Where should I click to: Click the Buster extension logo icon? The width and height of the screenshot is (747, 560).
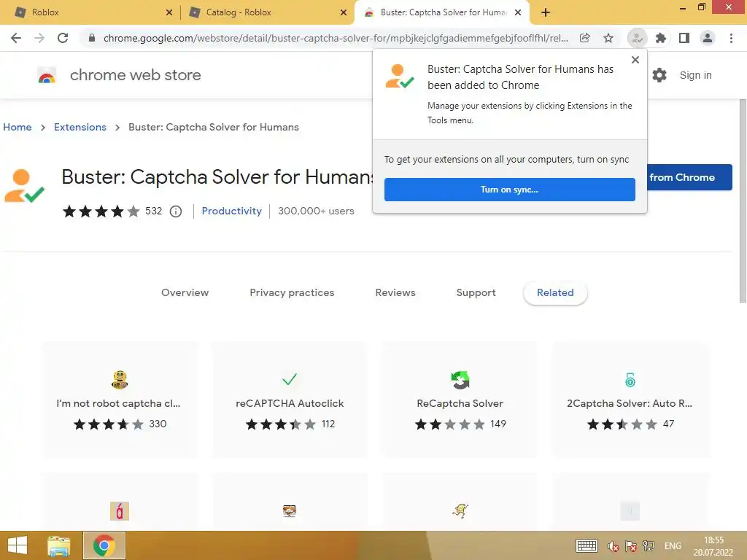[x=24, y=186]
